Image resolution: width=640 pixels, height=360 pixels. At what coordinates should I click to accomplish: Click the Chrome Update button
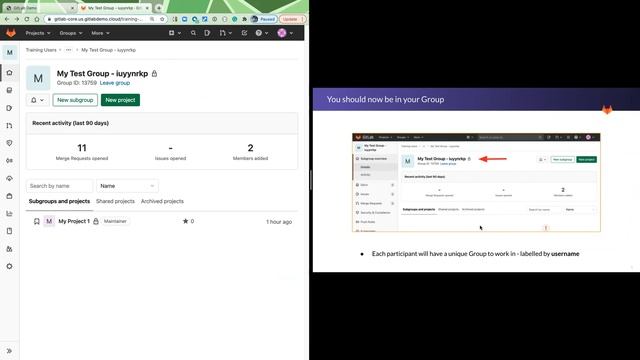coord(292,19)
